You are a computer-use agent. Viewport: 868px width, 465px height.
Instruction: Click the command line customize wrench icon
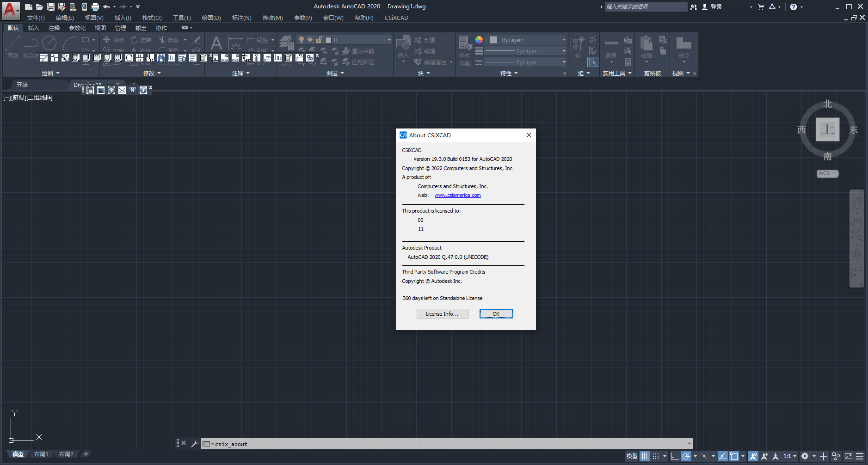point(194,444)
